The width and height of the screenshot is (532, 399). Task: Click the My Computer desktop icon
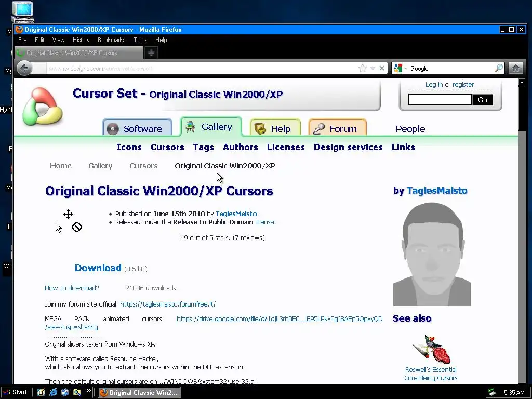[x=22, y=11]
